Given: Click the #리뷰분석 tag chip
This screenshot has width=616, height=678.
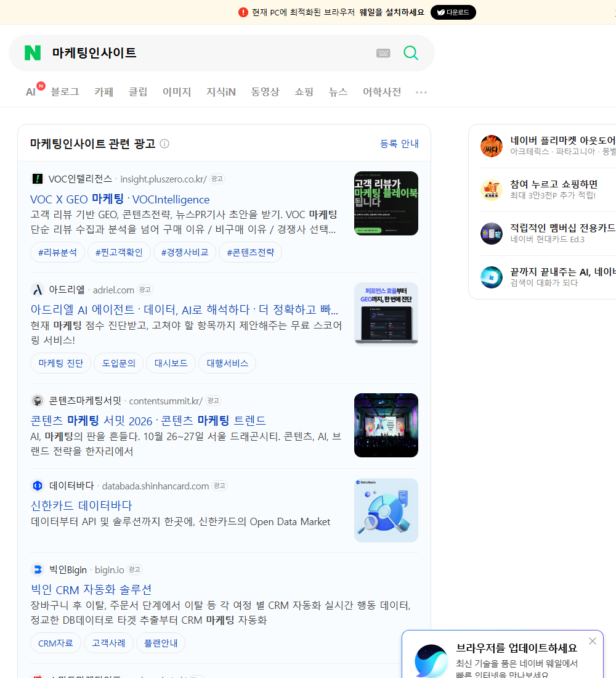Looking at the screenshot, I should pyautogui.click(x=57, y=252).
